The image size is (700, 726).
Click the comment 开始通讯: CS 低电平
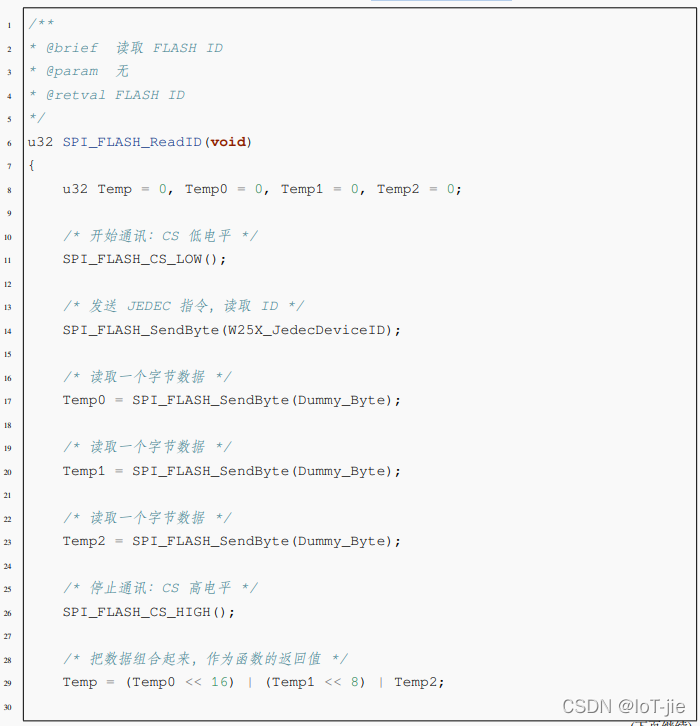pyautogui.click(x=160, y=236)
